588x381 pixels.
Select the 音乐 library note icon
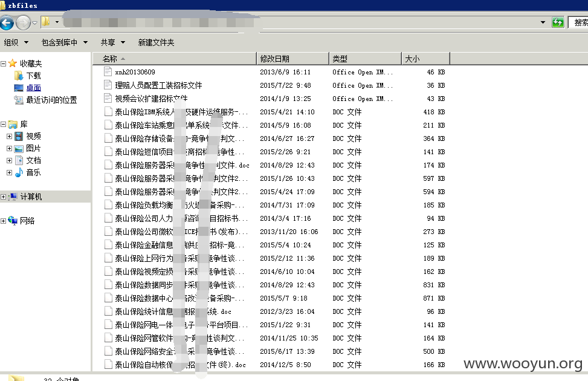19,172
